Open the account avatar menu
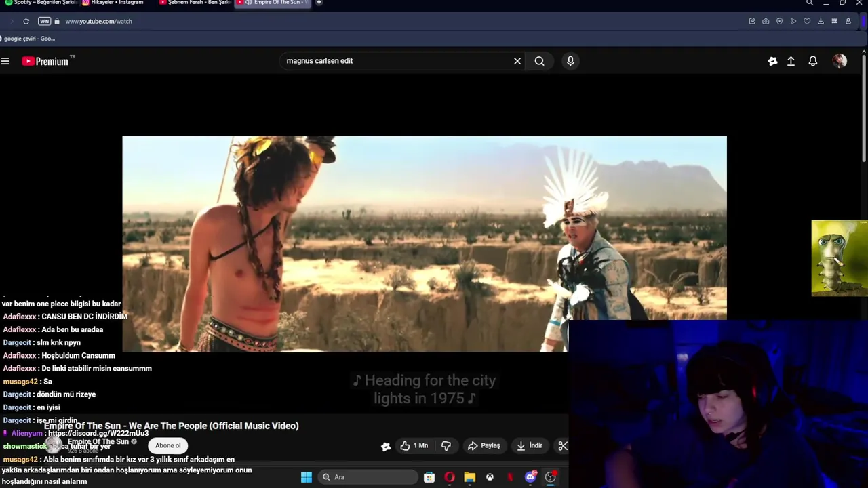The image size is (868, 488). click(840, 61)
